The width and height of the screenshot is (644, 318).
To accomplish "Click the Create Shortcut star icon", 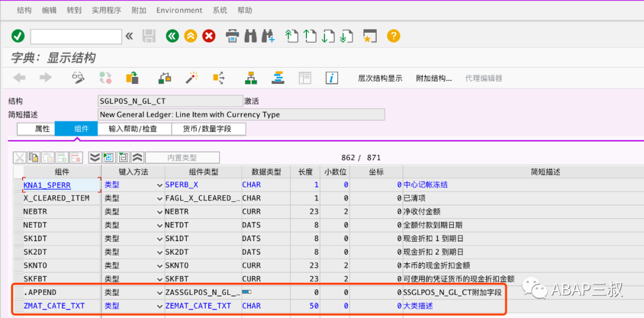I will coord(370,36).
